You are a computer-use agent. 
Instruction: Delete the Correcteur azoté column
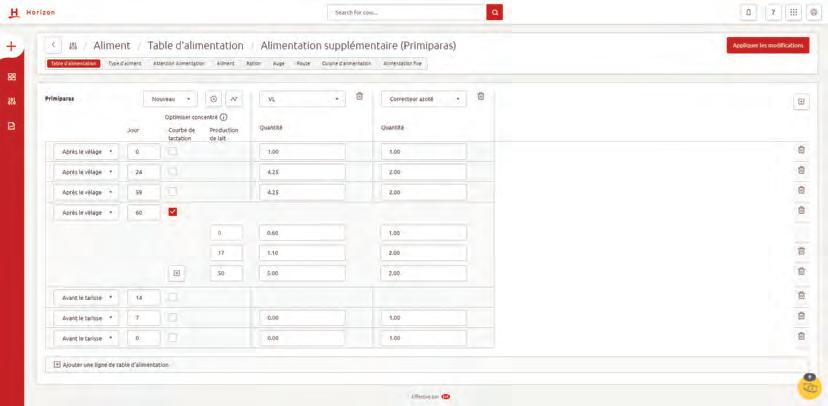click(481, 96)
